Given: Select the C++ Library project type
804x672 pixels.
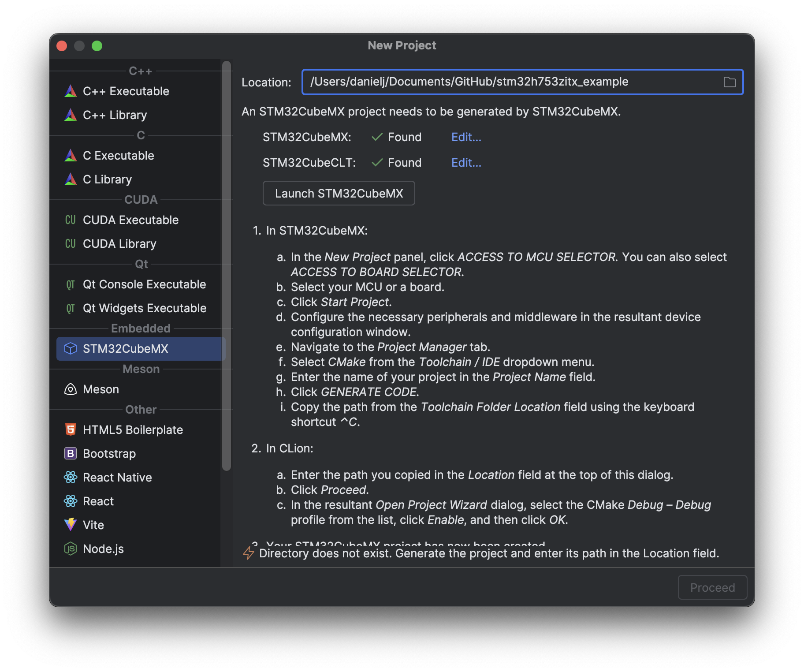Looking at the screenshot, I should point(115,115).
